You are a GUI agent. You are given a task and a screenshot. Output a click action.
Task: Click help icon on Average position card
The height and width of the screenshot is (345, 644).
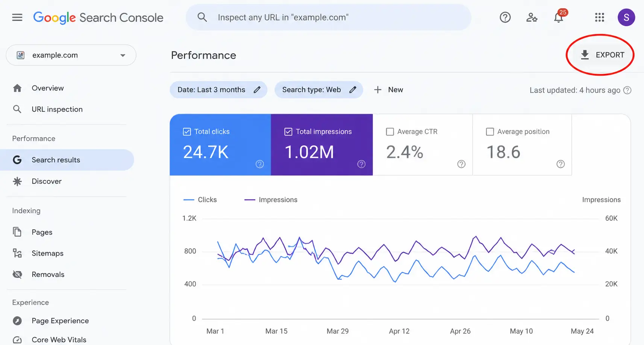click(x=561, y=164)
